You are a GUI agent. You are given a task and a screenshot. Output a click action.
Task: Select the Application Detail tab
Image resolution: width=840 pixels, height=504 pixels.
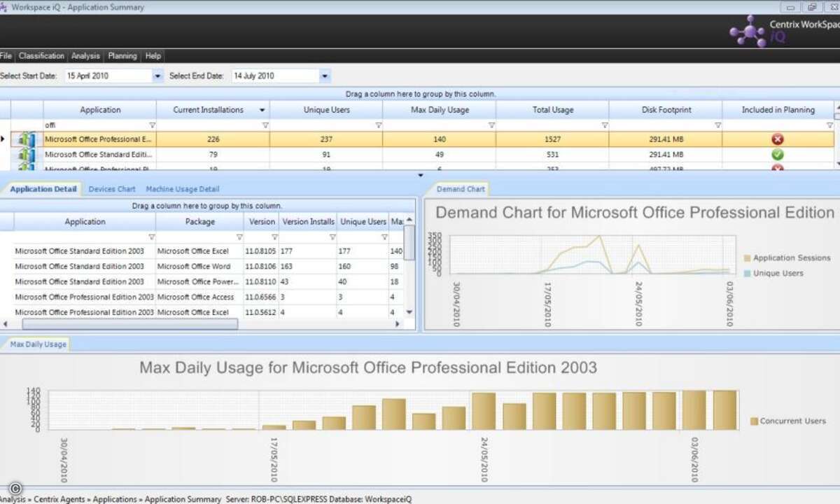[x=43, y=189]
